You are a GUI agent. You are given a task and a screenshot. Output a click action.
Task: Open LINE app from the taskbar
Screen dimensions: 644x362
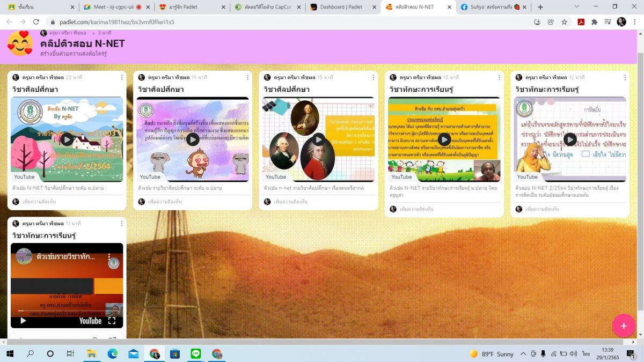(195, 354)
